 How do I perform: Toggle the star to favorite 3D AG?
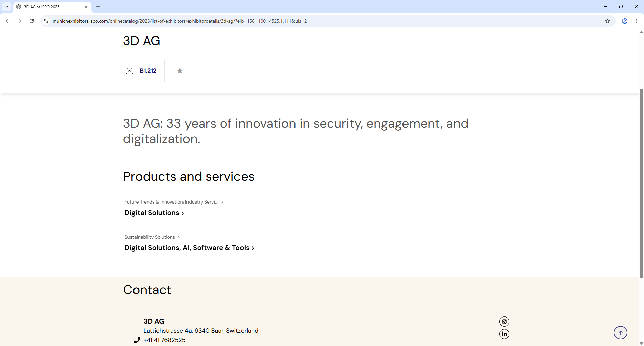pyautogui.click(x=180, y=71)
